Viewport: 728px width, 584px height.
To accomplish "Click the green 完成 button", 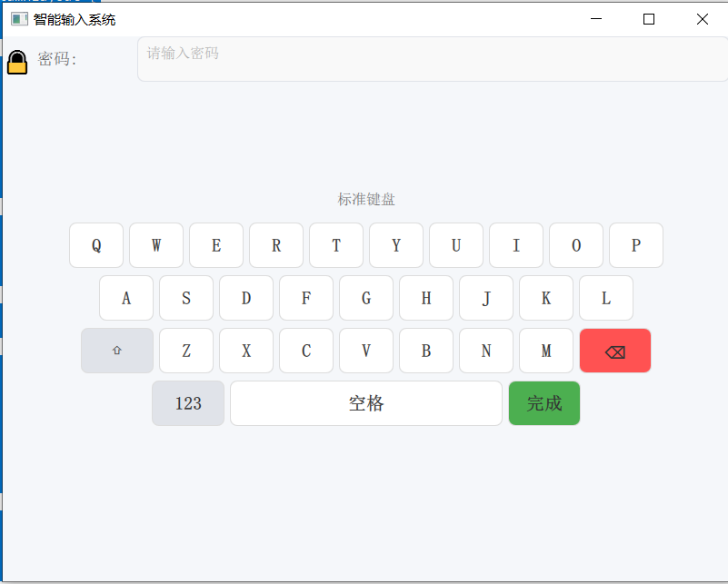I will tap(544, 403).
